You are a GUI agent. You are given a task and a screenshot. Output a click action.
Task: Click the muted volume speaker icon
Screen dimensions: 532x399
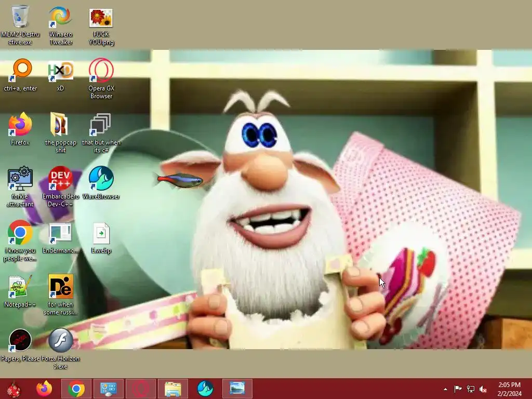click(483, 389)
